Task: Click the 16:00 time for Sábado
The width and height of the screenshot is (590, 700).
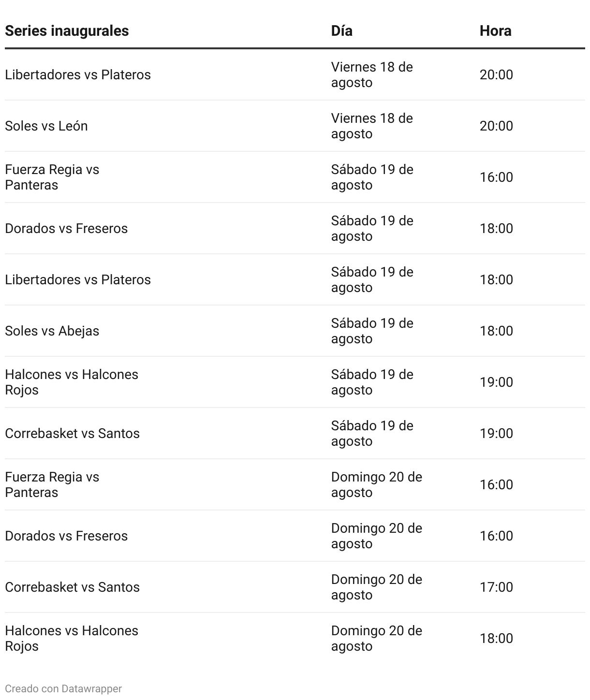Action: pos(496,177)
